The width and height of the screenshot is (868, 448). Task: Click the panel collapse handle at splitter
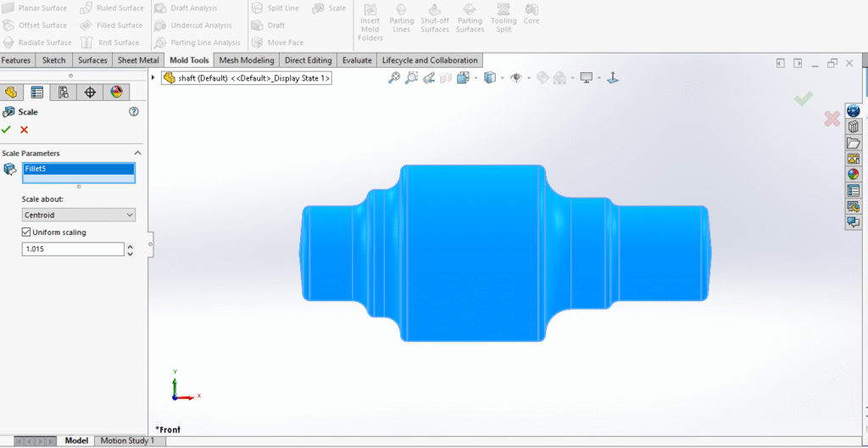pos(150,244)
